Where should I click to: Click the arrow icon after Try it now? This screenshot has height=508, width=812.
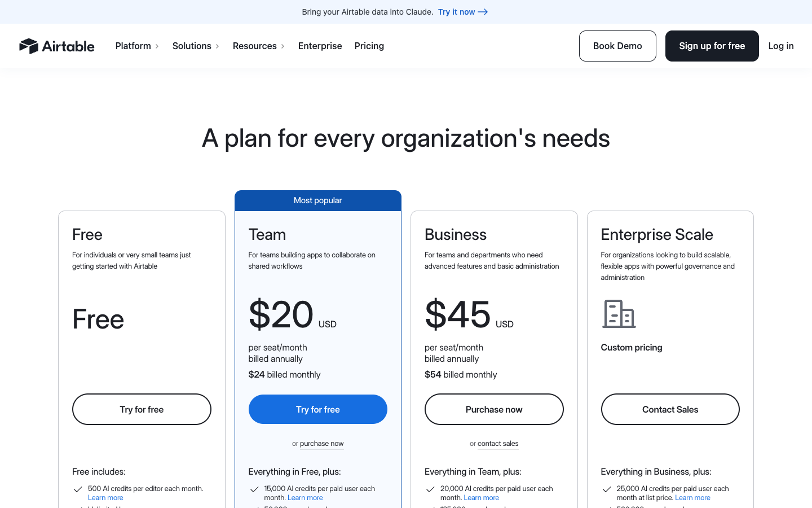(x=483, y=12)
